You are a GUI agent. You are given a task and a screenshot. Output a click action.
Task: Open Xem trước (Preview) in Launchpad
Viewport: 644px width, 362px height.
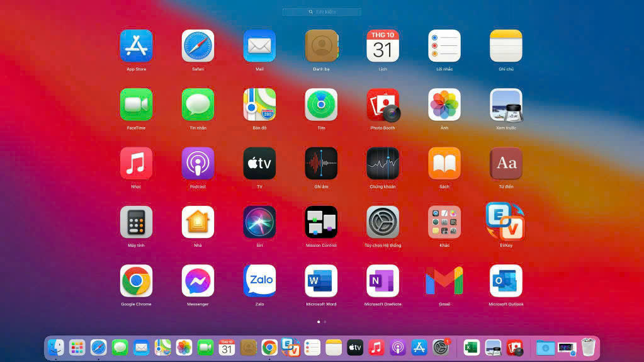pos(506,105)
